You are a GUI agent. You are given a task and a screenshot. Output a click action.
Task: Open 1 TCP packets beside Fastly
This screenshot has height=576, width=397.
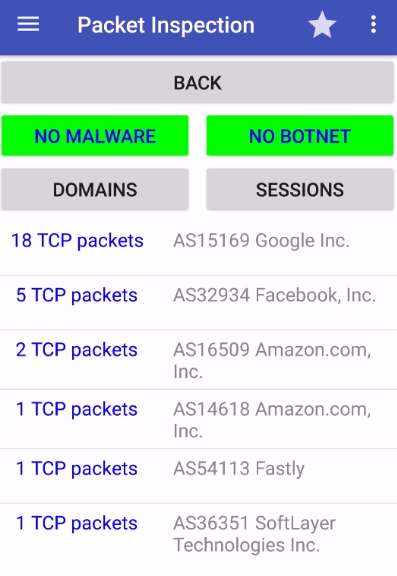[x=77, y=468]
